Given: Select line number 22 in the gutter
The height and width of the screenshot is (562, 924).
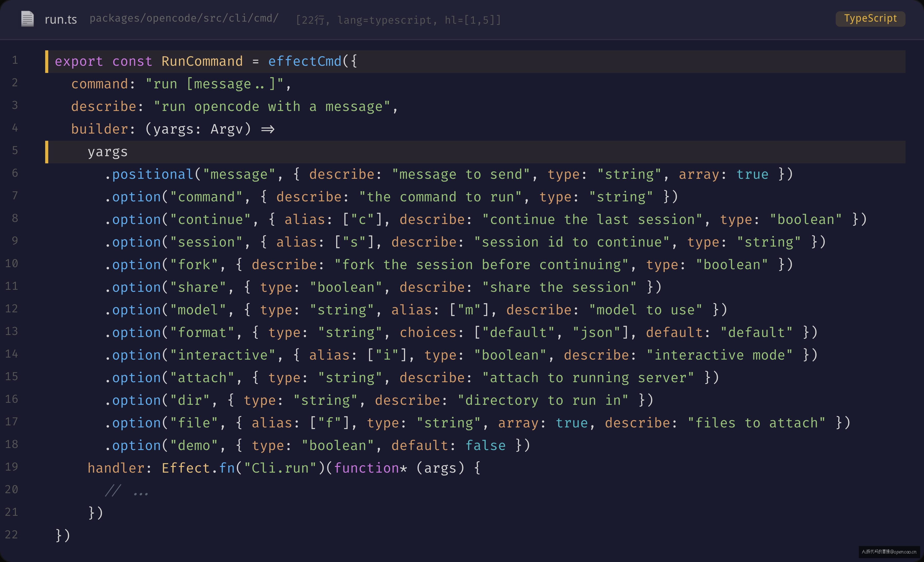Looking at the screenshot, I should coord(11,534).
